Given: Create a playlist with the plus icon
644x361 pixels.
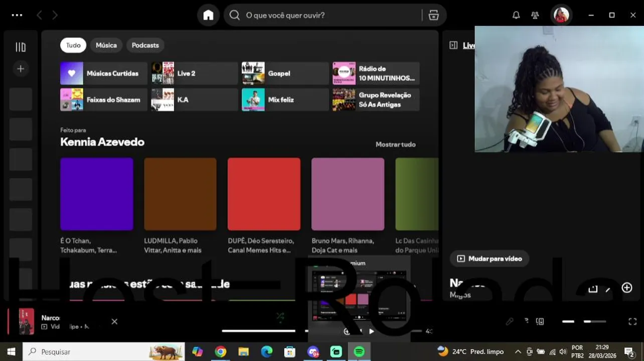Looking at the screenshot, I should tap(21, 69).
